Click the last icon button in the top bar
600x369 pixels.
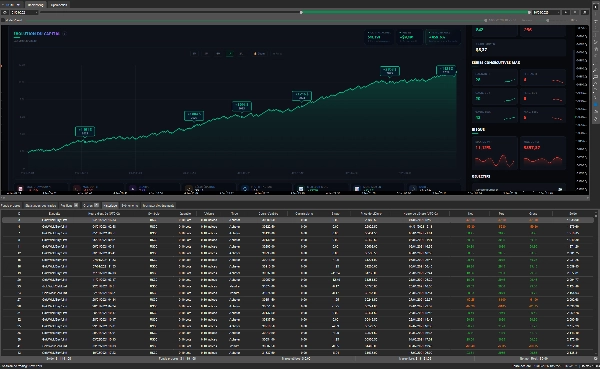coord(584,12)
